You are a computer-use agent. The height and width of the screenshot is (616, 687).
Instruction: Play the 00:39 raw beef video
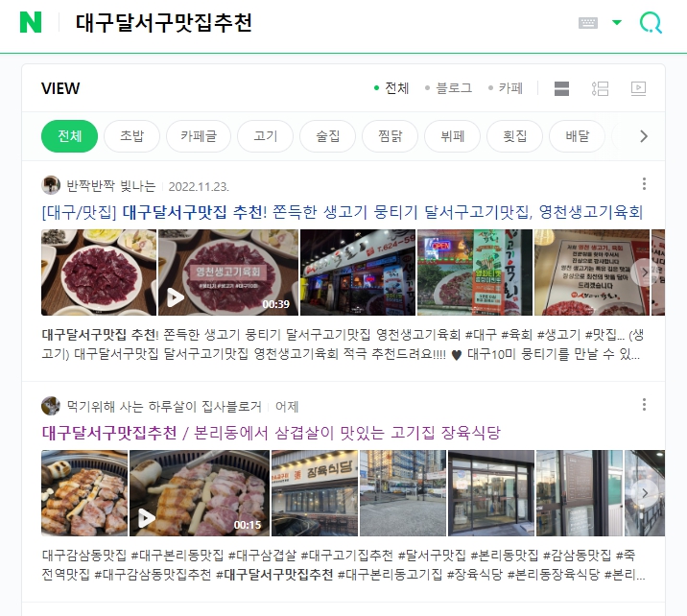tap(227, 272)
